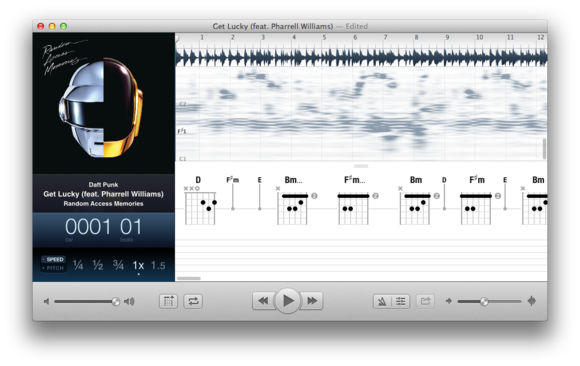Click bar 8 in the timeline ruler
Image resolution: width=580 pixels, height=366 pixels.
coord(417,37)
